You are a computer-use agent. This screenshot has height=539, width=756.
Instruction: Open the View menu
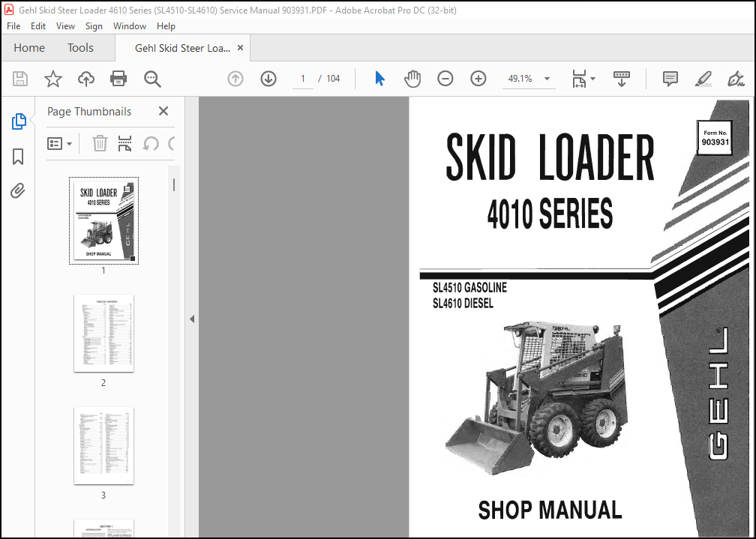click(x=65, y=26)
